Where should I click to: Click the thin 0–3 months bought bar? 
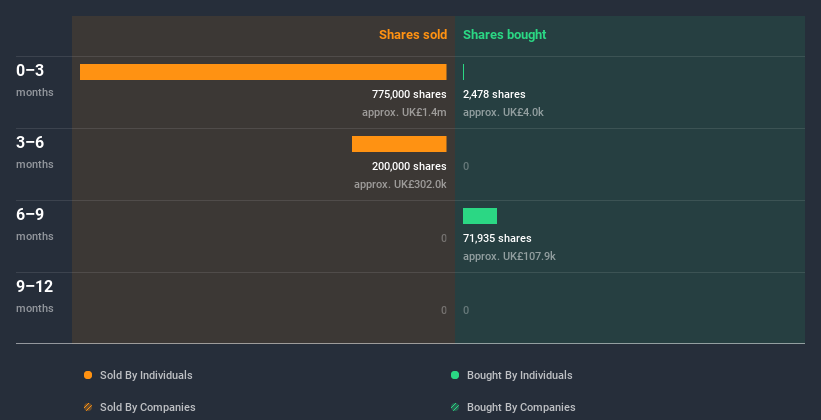464,72
